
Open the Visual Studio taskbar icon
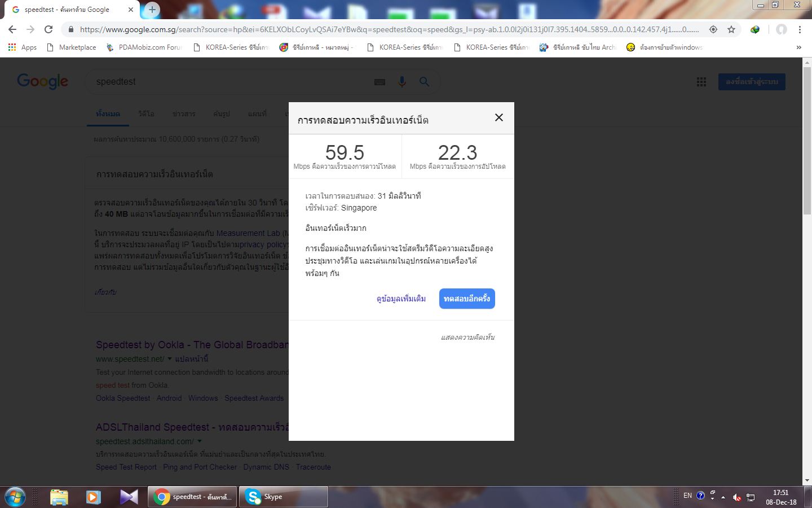pyautogui.click(x=129, y=497)
